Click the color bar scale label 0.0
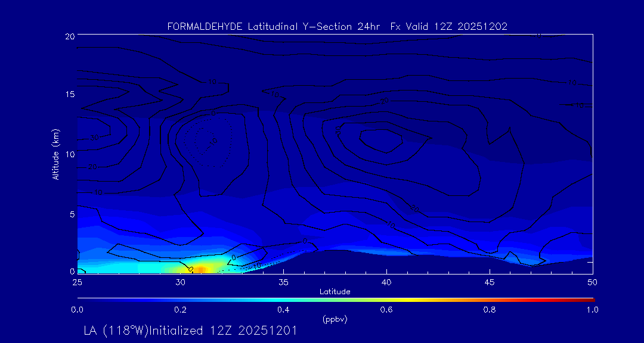The width and height of the screenshot is (644, 343). pyautogui.click(x=77, y=310)
